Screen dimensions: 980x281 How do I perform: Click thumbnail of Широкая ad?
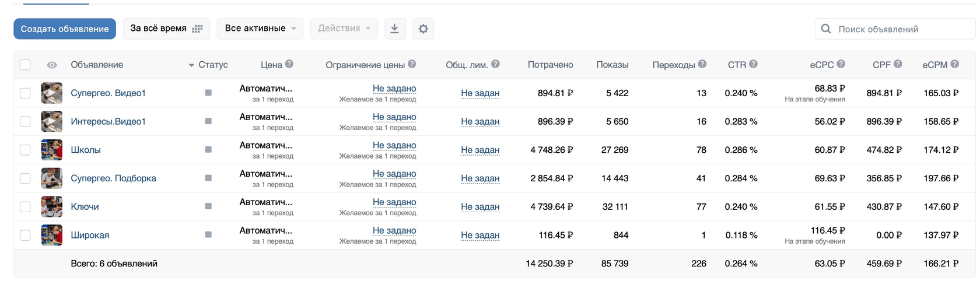tap(52, 235)
